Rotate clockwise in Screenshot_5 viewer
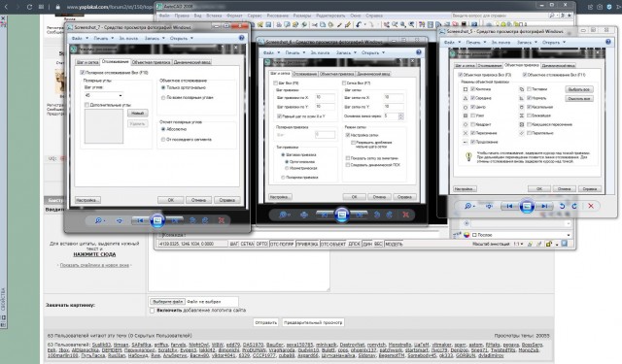Screen dimensions: 622x364 [574, 206]
